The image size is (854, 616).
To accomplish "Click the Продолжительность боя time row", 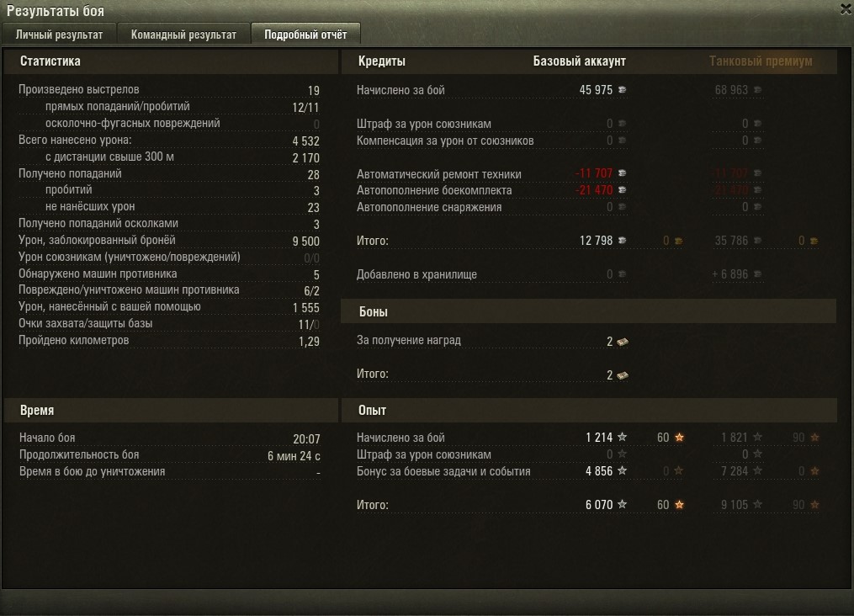I will (x=169, y=454).
